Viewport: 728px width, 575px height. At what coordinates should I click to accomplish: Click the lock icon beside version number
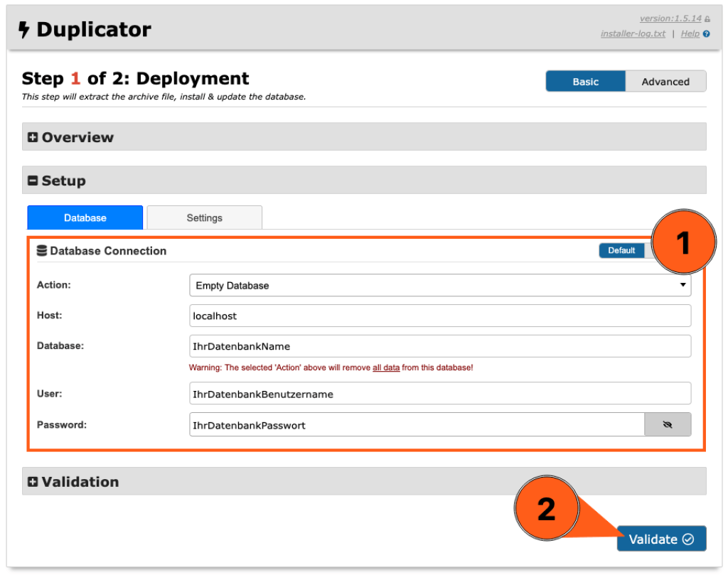coord(706,18)
